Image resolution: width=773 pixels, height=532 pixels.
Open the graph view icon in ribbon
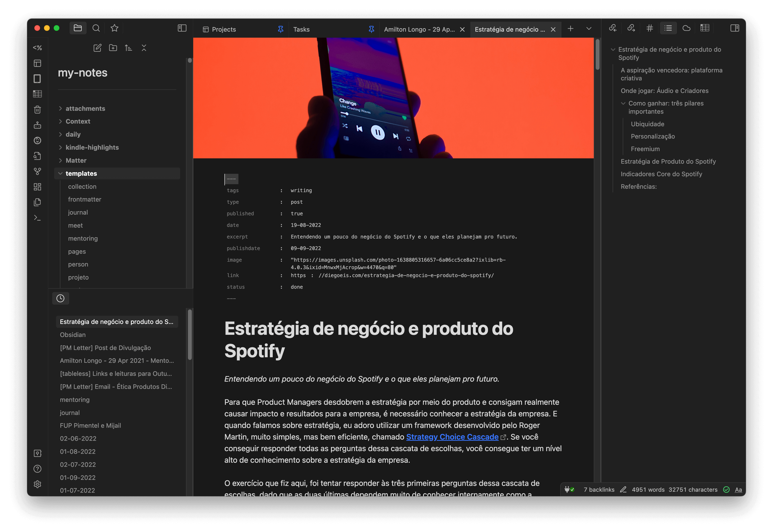(x=37, y=171)
